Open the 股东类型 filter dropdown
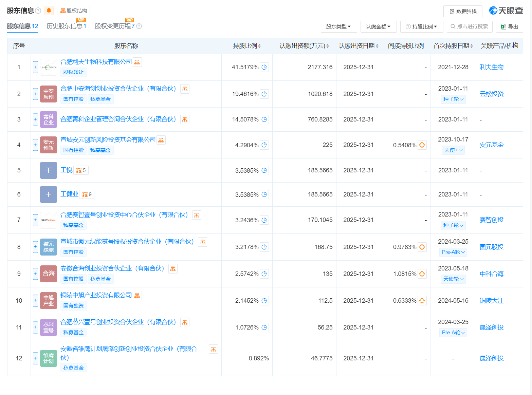532x395 pixels. pyautogui.click(x=338, y=26)
